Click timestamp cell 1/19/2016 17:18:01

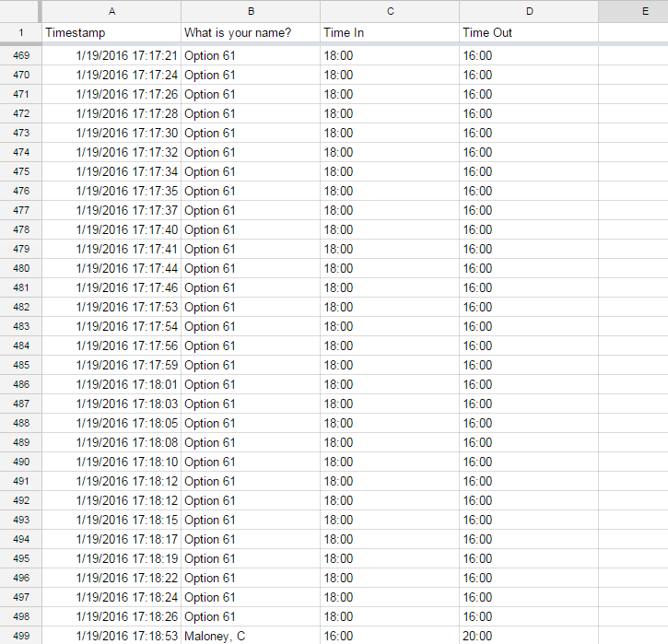tap(111, 384)
